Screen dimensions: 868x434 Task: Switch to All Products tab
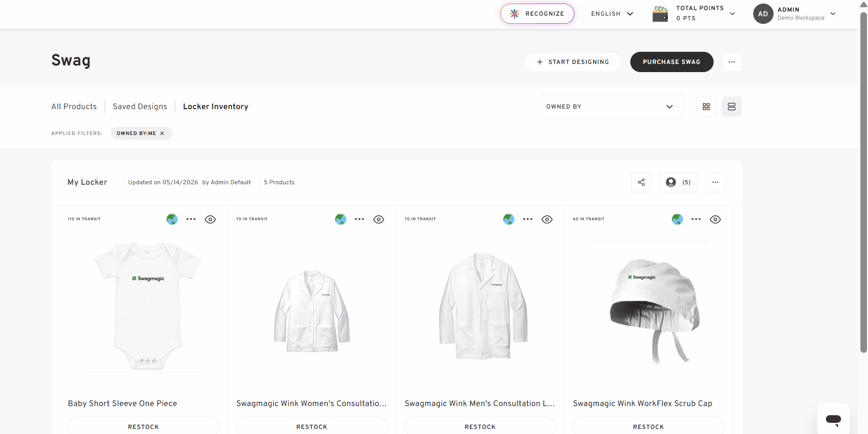tap(74, 107)
